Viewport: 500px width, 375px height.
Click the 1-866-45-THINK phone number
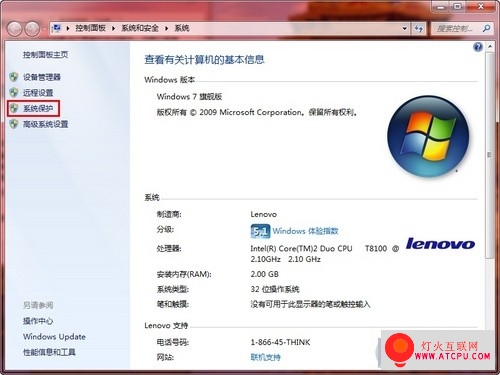click(280, 342)
